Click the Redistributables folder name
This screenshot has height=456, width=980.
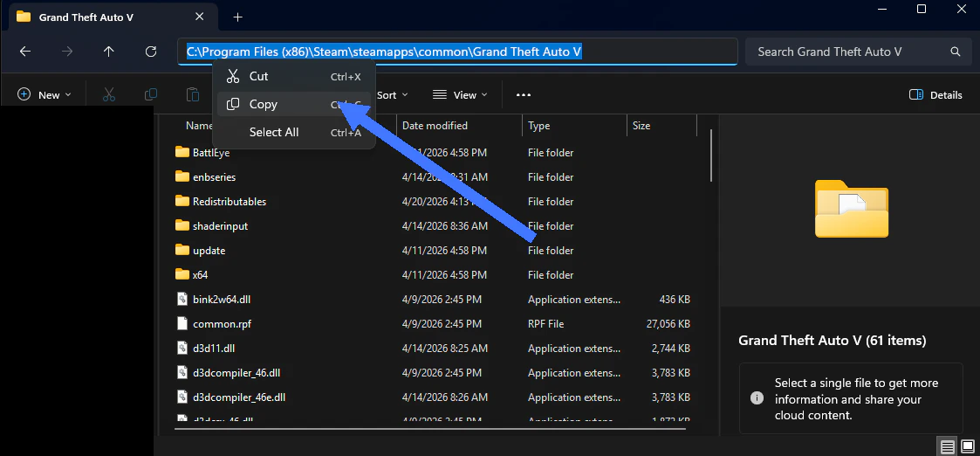point(230,202)
